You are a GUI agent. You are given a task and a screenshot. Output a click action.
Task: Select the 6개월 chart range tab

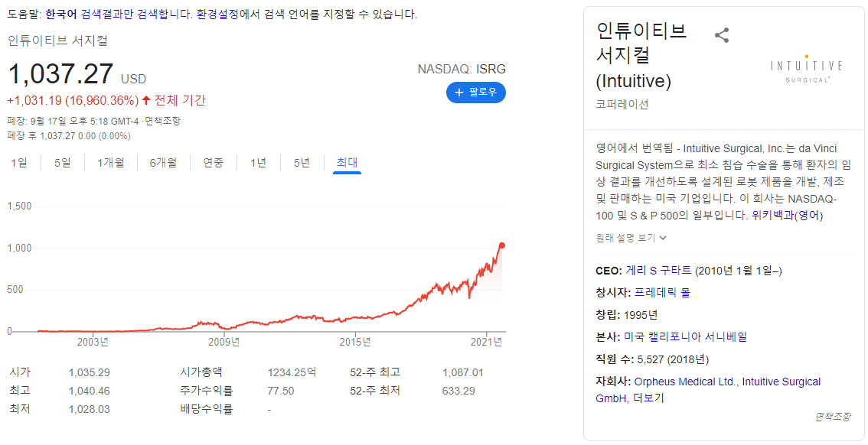(163, 163)
